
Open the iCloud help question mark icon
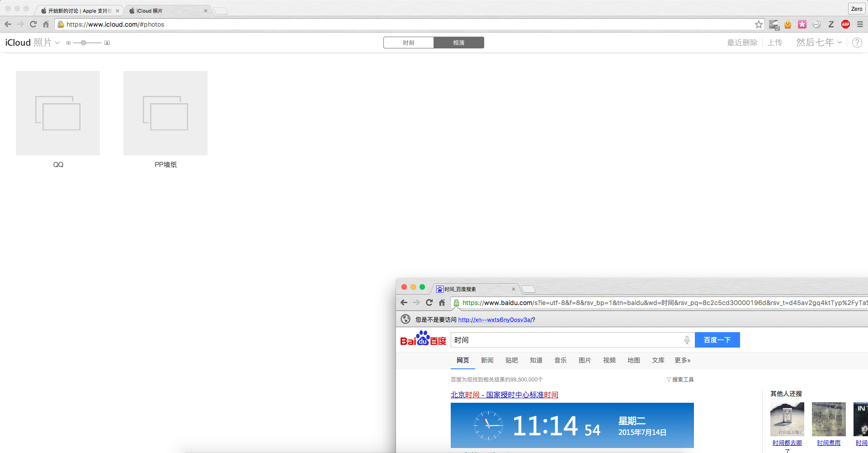click(x=857, y=43)
